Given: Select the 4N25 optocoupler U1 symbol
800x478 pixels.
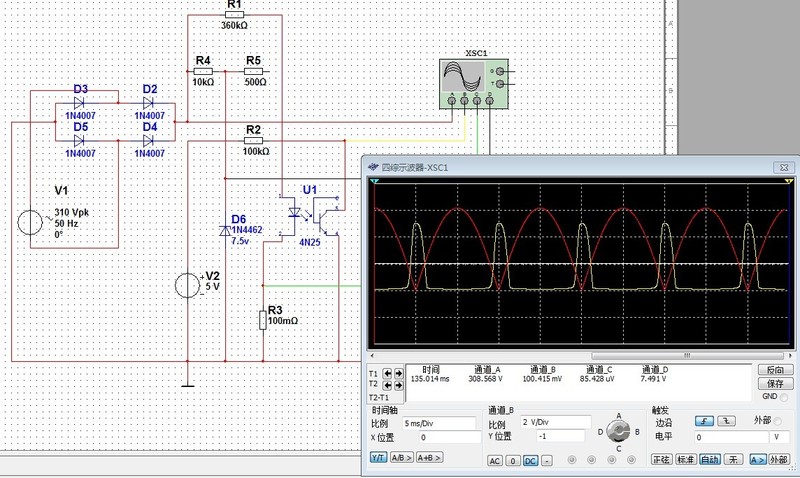Looking at the screenshot, I should (x=310, y=216).
